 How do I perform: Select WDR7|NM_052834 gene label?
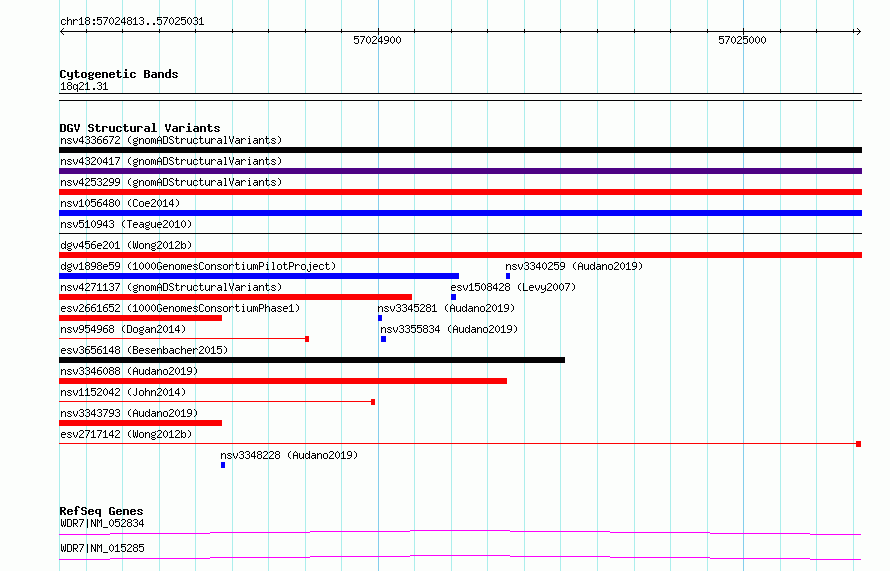click(x=102, y=523)
